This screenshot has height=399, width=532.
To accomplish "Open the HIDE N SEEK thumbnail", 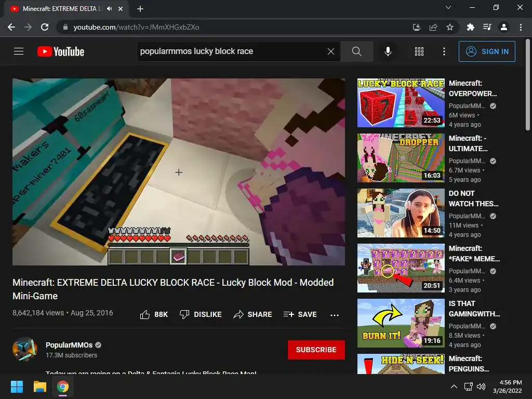I will (x=401, y=364).
